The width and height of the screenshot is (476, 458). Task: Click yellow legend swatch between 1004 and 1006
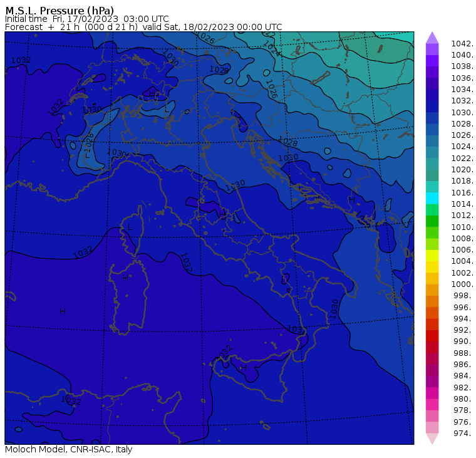[432, 256]
